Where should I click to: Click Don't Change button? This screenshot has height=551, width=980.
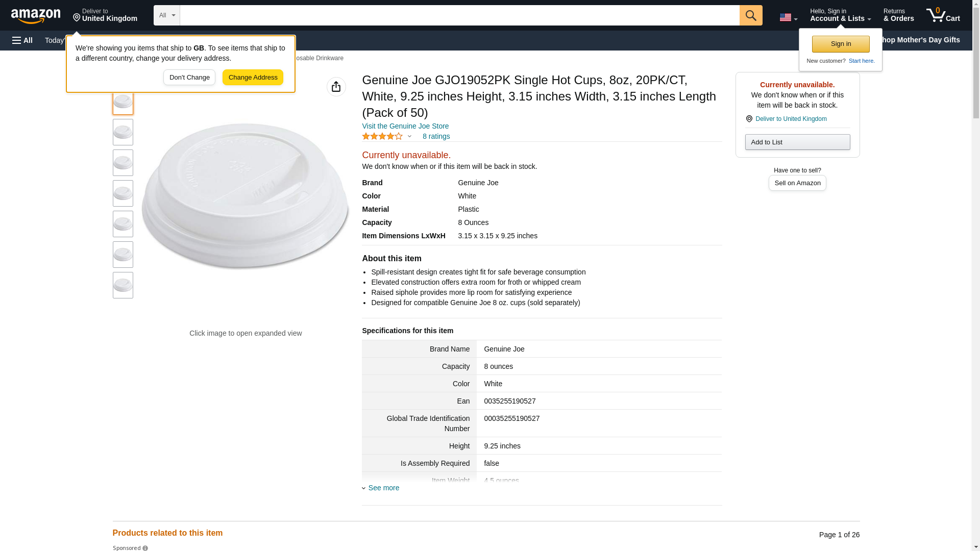pos(189,78)
